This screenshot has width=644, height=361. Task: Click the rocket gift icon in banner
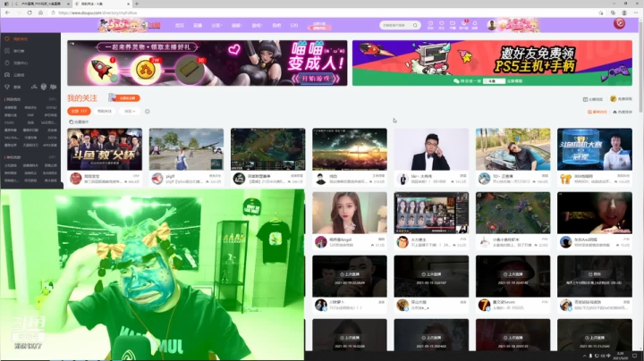(102, 69)
